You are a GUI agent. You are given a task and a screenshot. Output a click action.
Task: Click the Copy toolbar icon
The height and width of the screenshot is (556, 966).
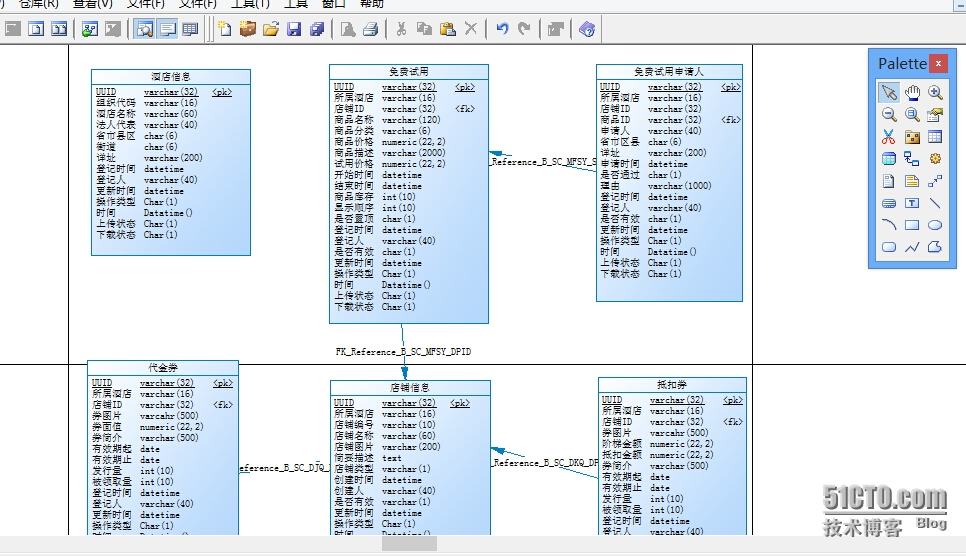pyautogui.click(x=424, y=29)
